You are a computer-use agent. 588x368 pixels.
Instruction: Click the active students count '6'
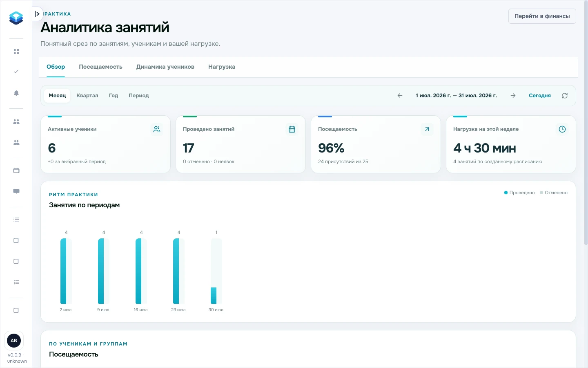click(x=52, y=148)
